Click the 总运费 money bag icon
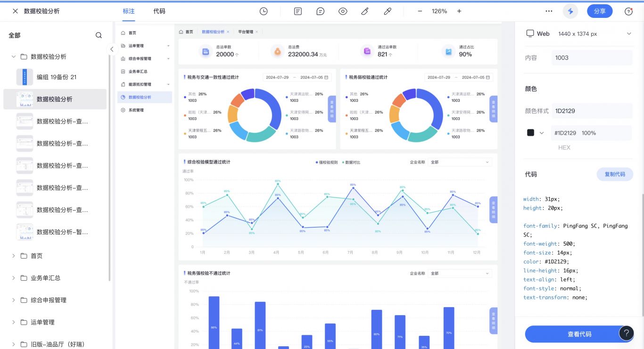The height and width of the screenshot is (349, 644). tap(278, 51)
